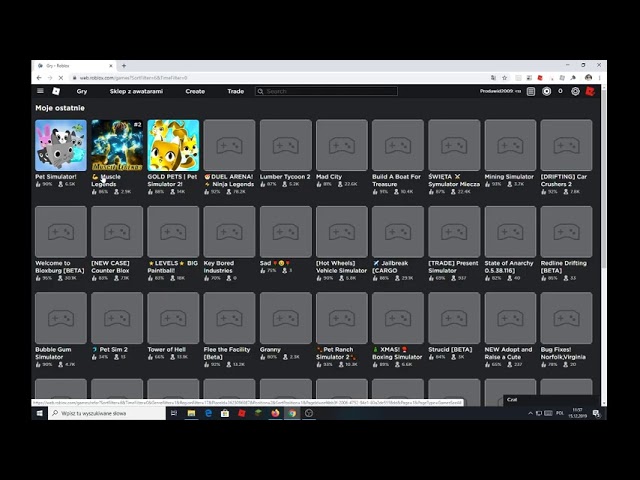Go to Sklep z awatarami tab
Viewport: 640px width, 480px height.
click(136, 91)
